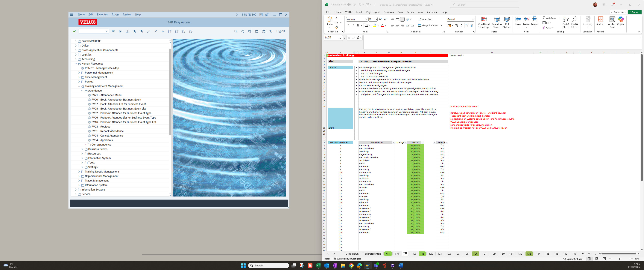Click SAP customize-local-layout gear icon
The width and height of the screenshot is (644, 270).
coord(271,31)
